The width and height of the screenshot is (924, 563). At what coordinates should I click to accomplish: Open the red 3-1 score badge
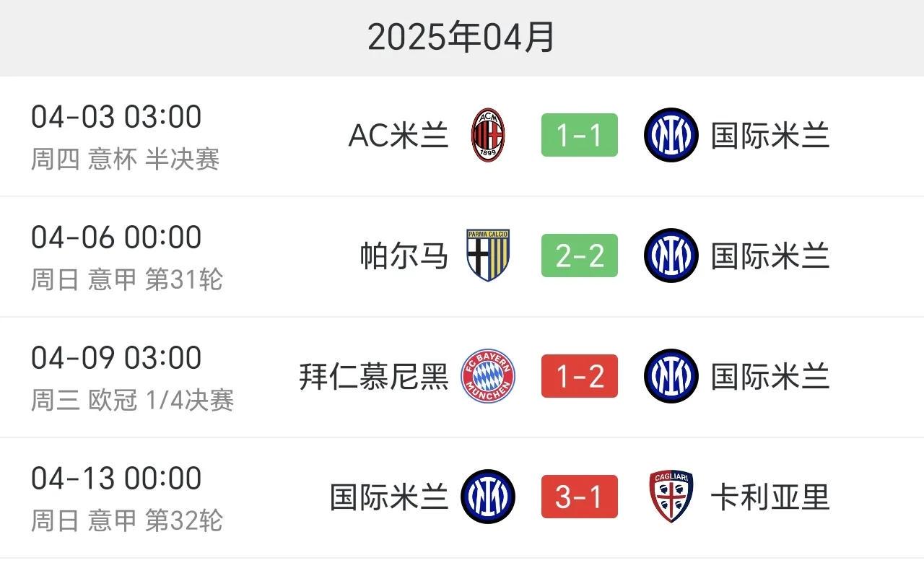coord(580,497)
